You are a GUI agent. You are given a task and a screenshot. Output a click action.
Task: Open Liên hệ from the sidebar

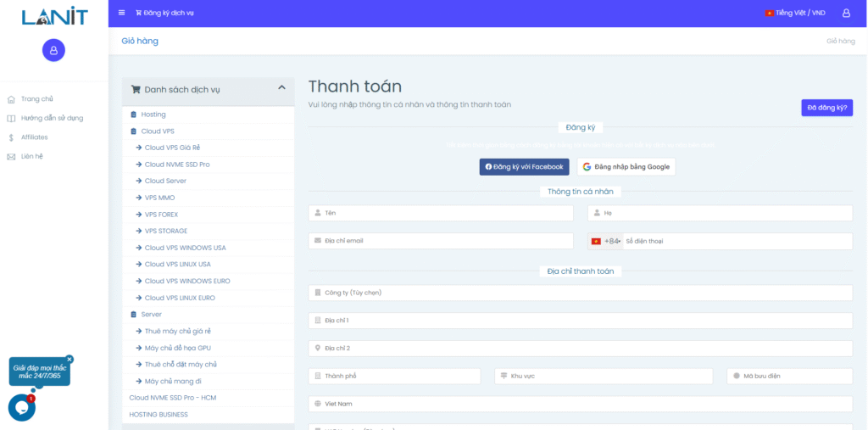tap(32, 156)
